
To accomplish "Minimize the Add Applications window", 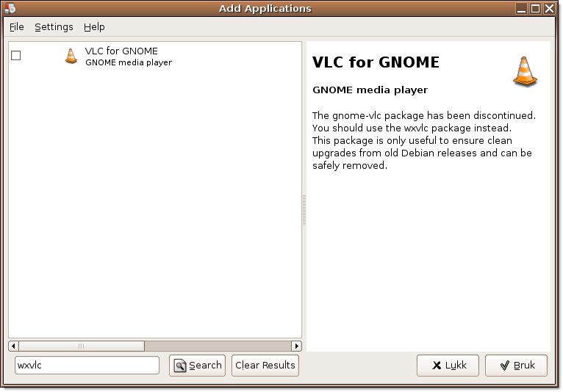I will (521, 8).
